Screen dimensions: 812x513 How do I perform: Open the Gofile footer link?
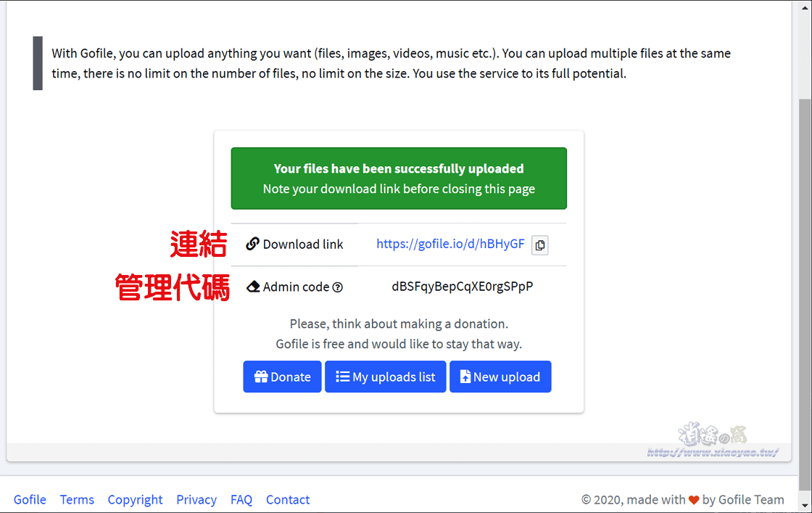30,499
